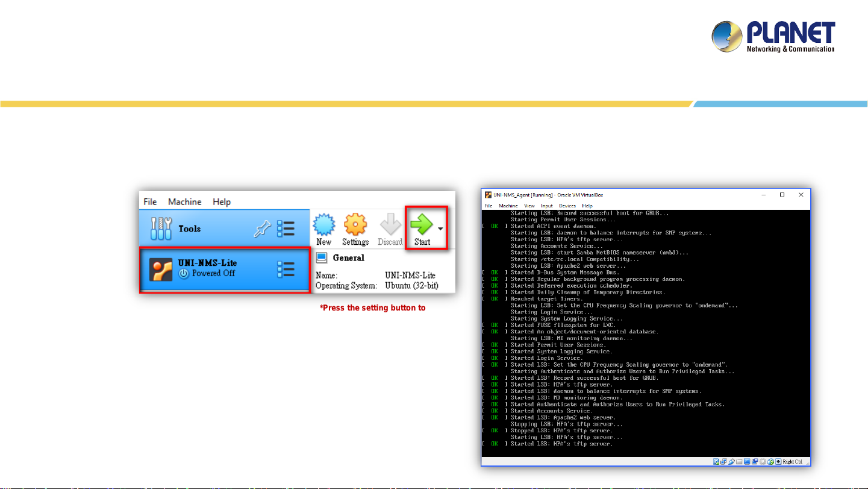Open Help menu in running VM window
The width and height of the screenshot is (868, 489).
pos(587,206)
